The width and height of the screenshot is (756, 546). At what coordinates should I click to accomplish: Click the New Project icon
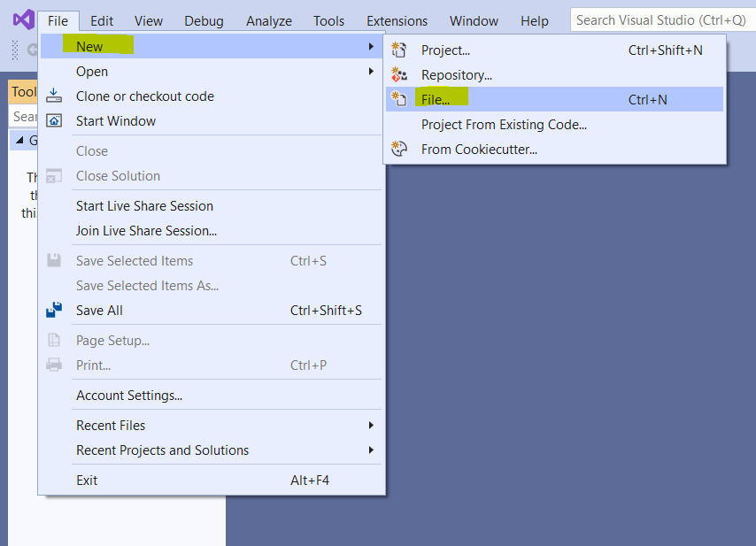click(x=399, y=50)
